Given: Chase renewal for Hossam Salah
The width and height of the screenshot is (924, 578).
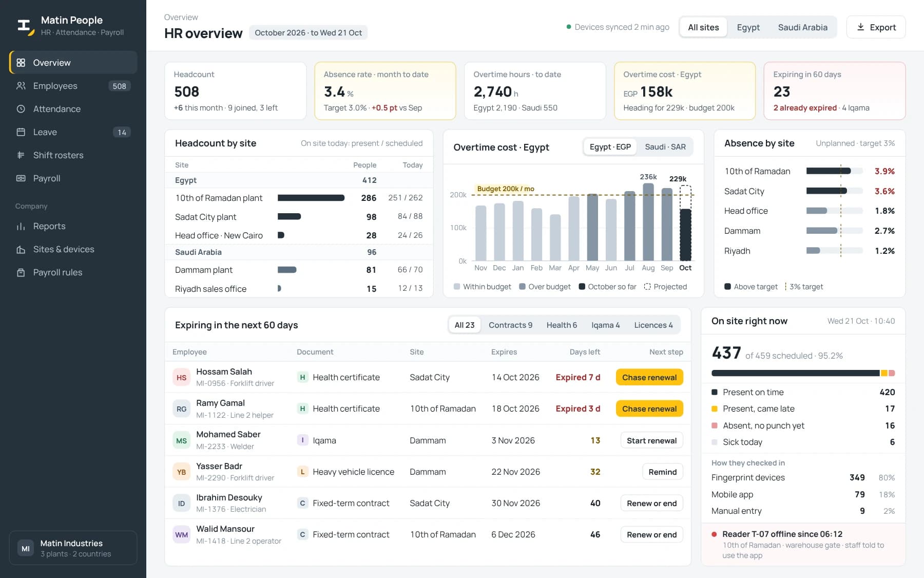Looking at the screenshot, I should click(x=649, y=378).
